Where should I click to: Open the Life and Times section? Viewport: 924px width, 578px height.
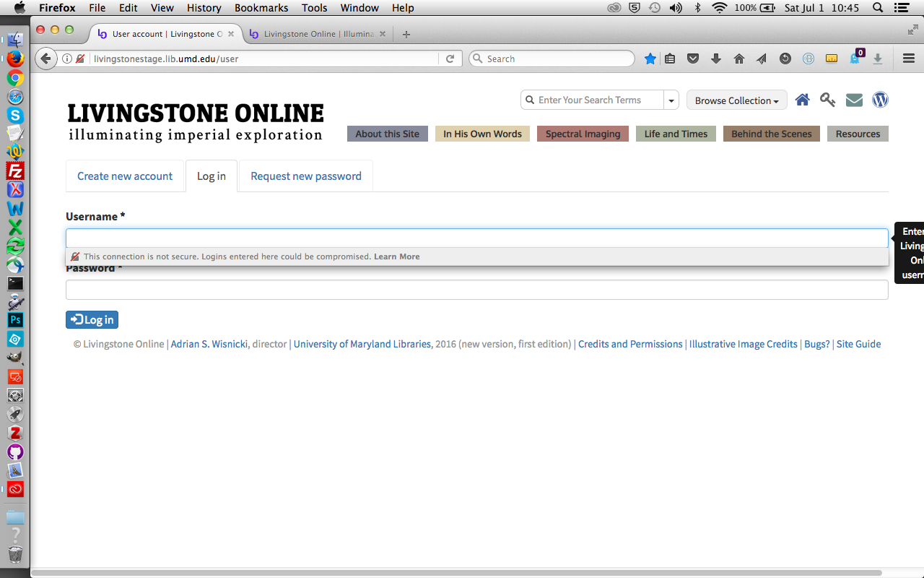coord(676,134)
